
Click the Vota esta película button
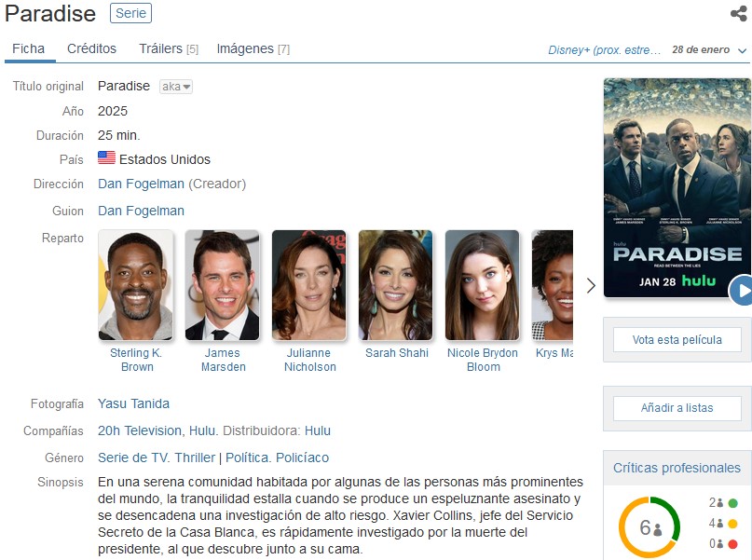pyautogui.click(x=677, y=340)
